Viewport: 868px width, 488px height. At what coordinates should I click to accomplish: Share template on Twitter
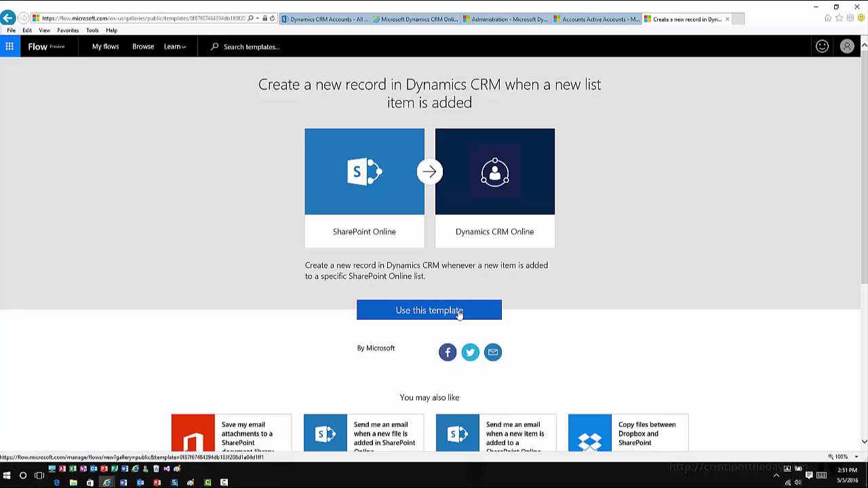[x=470, y=352]
